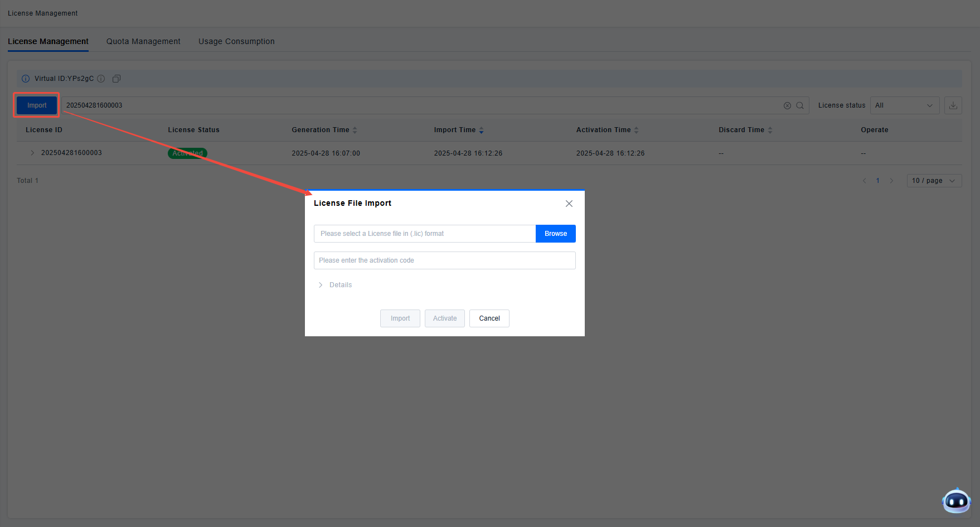Click Browse to select license file
980x527 pixels.
[555, 234]
